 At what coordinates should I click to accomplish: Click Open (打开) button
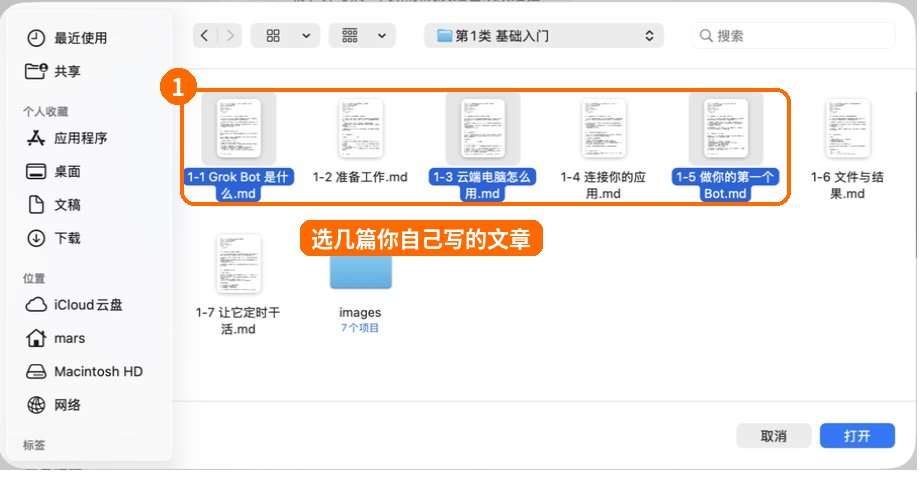[857, 436]
